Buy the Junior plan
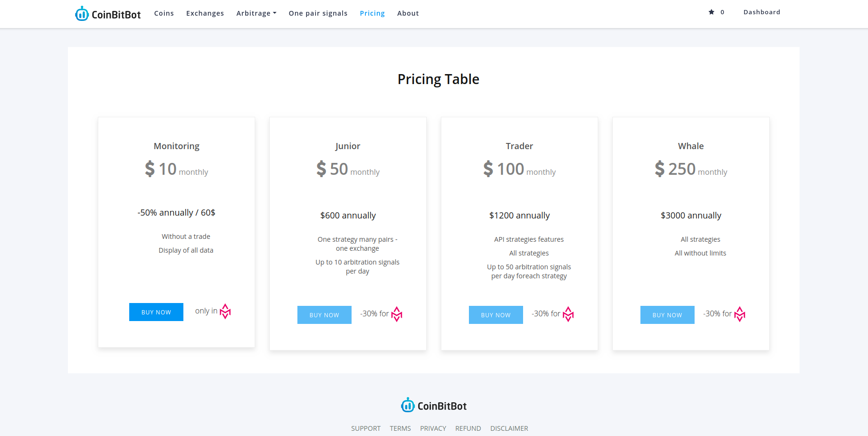868x436 pixels. click(x=324, y=315)
